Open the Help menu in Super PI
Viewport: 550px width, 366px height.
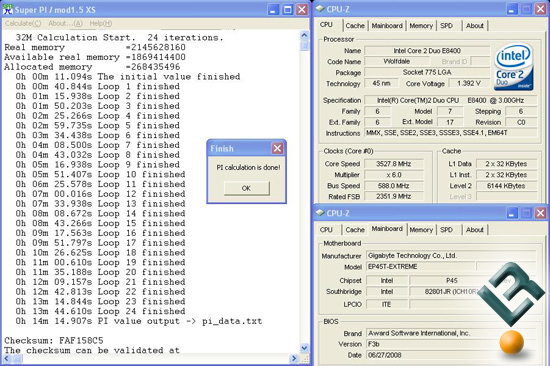click(x=100, y=24)
